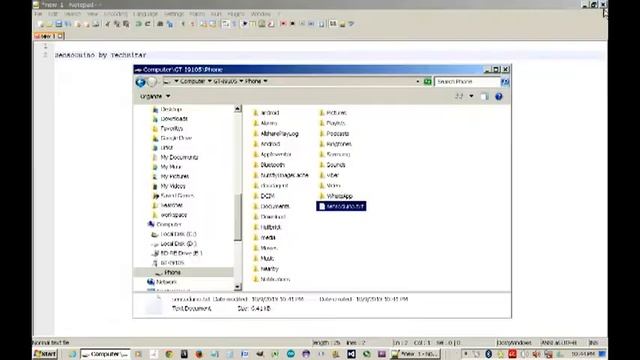This screenshot has width=640, height=360.
Task: Click the Save All icon in Notepad++ toolbar
Action: pyautogui.click(x=68, y=24)
